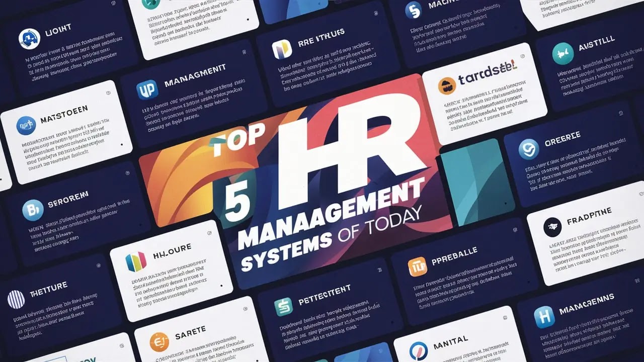644x362 pixels.
Task: Select the orange icon beside SARETE
Action: 159,342
